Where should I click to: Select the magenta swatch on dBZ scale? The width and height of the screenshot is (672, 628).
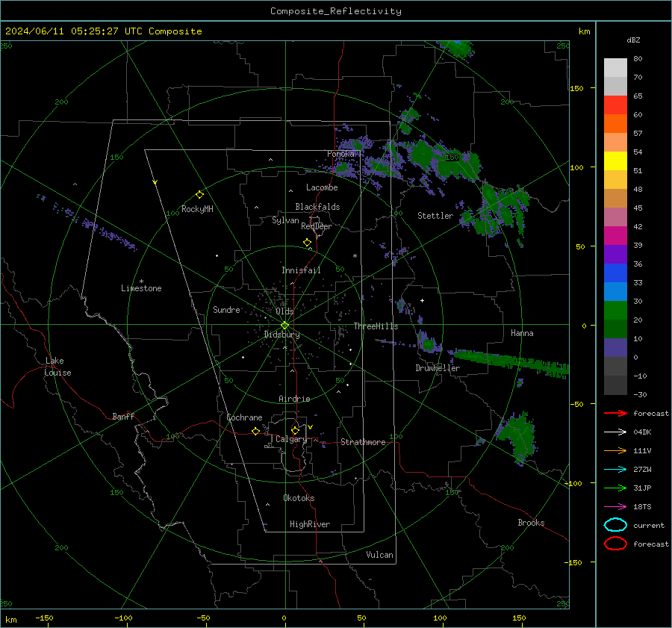click(x=615, y=236)
